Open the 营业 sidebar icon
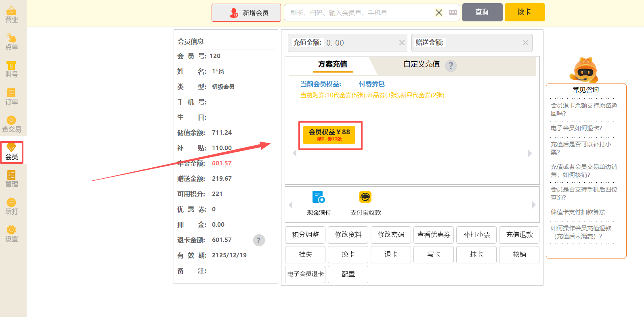Screen dimensions: 644x317 11,15
